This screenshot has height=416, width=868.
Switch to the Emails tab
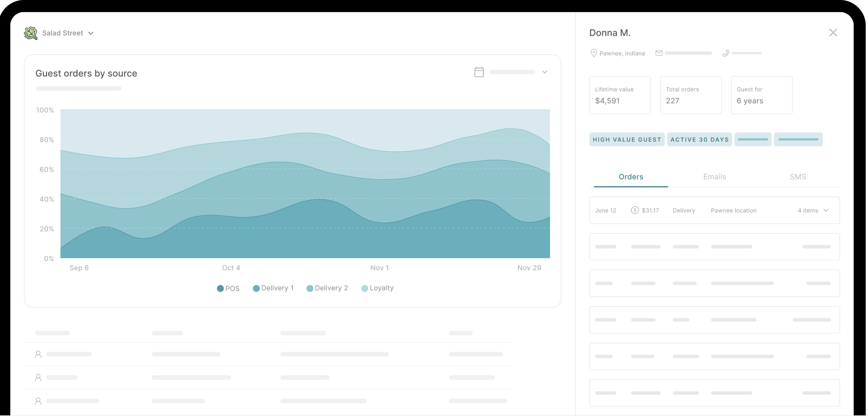pyautogui.click(x=714, y=177)
